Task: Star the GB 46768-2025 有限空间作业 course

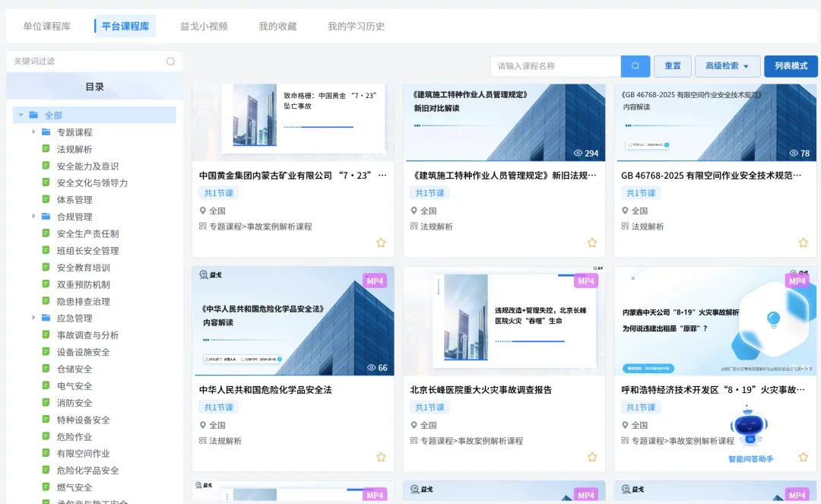Action: click(804, 242)
